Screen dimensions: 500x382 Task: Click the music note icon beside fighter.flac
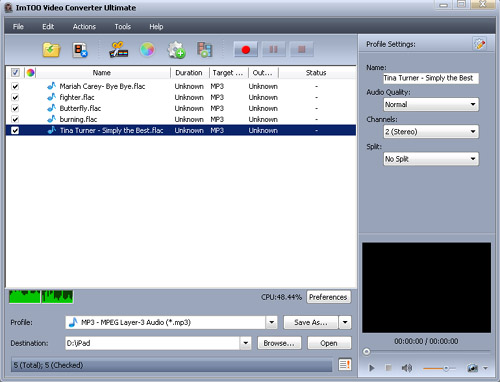[x=51, y=97]
